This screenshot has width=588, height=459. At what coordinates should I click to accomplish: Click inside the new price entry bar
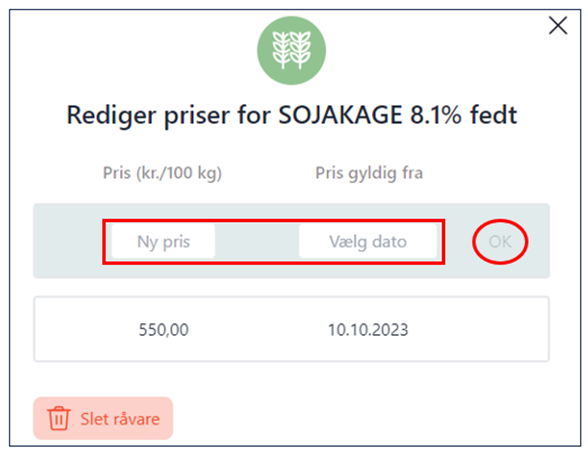[291, 241]
